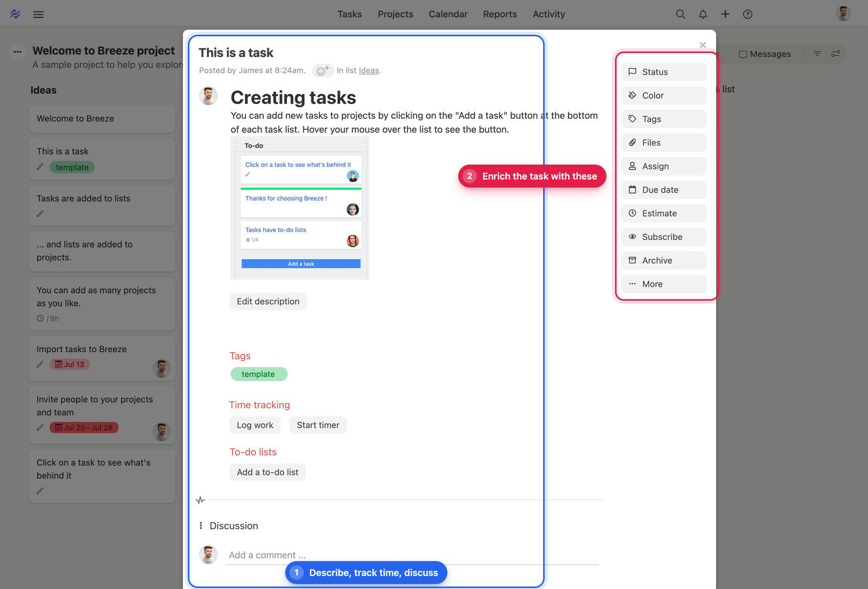The height and width of the screenshot is (589, 868).
Task: Open the tutorial screenshot image
Action: [300, 208]
